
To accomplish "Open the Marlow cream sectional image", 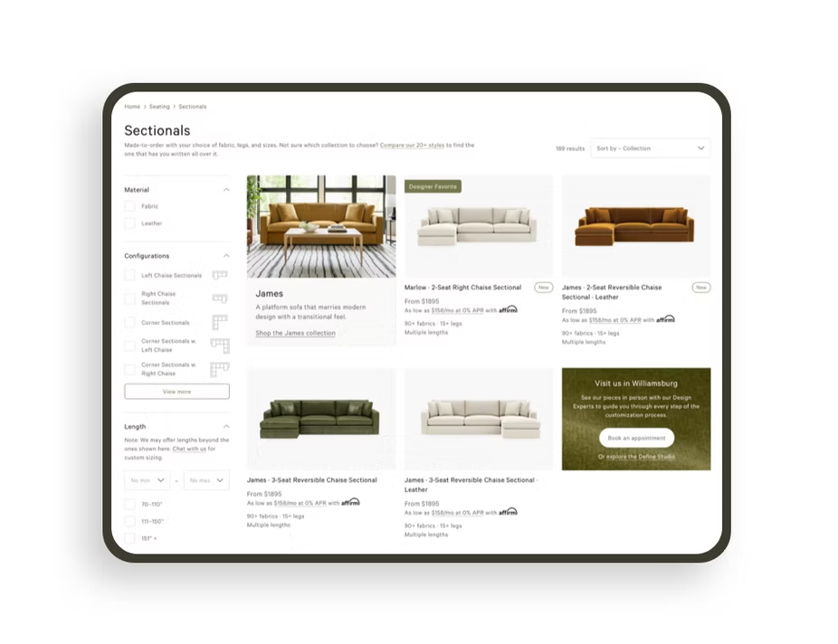I will [479, 226].
